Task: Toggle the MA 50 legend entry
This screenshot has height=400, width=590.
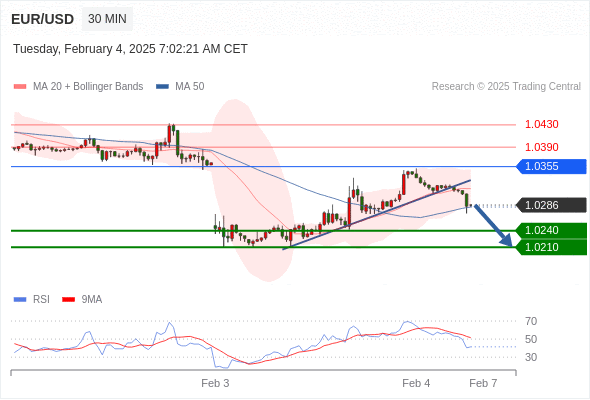Action: [180, 87]
